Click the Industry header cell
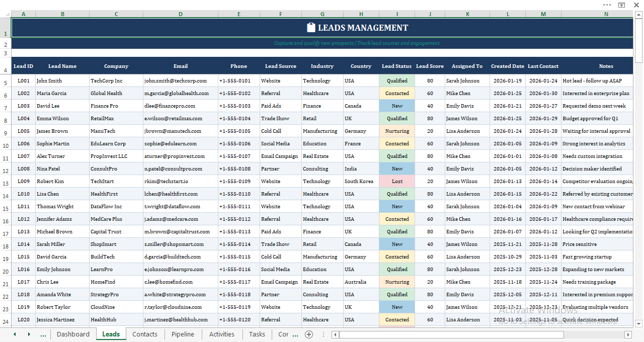The height and width of the screenshot is (342, 644). (322, 66)
